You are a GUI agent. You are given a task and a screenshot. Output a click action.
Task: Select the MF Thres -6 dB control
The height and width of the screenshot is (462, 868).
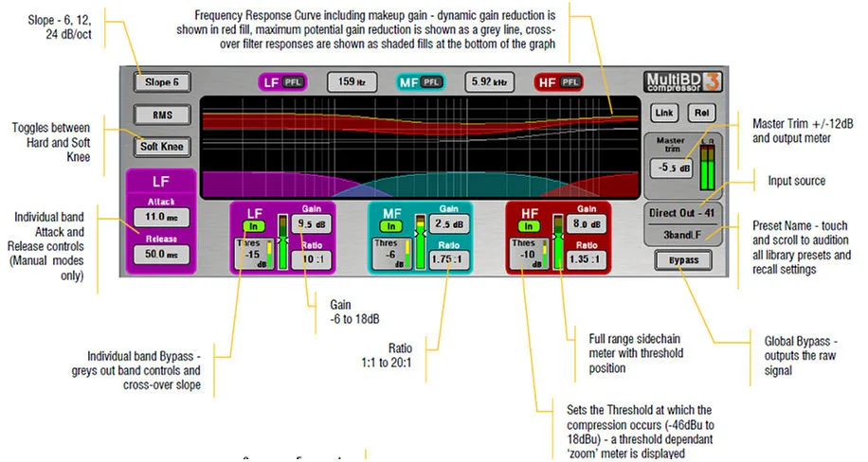pyautogui.click(x=392, y=254)
